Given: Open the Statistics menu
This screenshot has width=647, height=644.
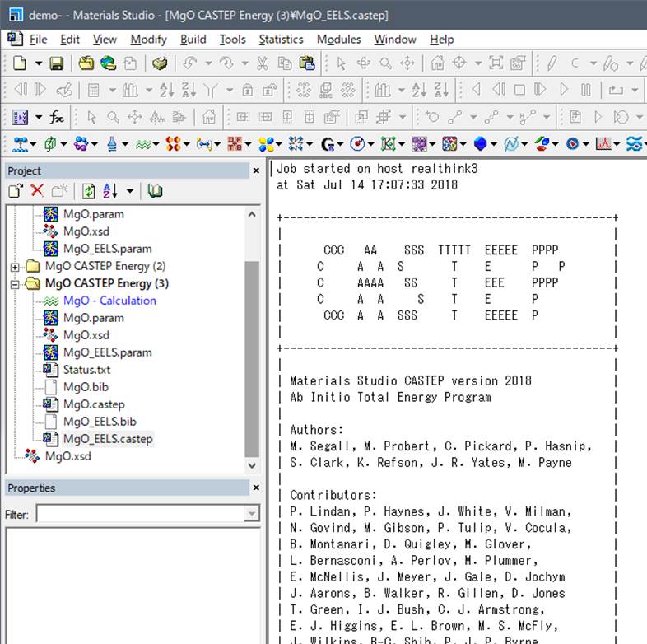Looking at the screenshot, I should pyautogui.click(x=281, y=40).
